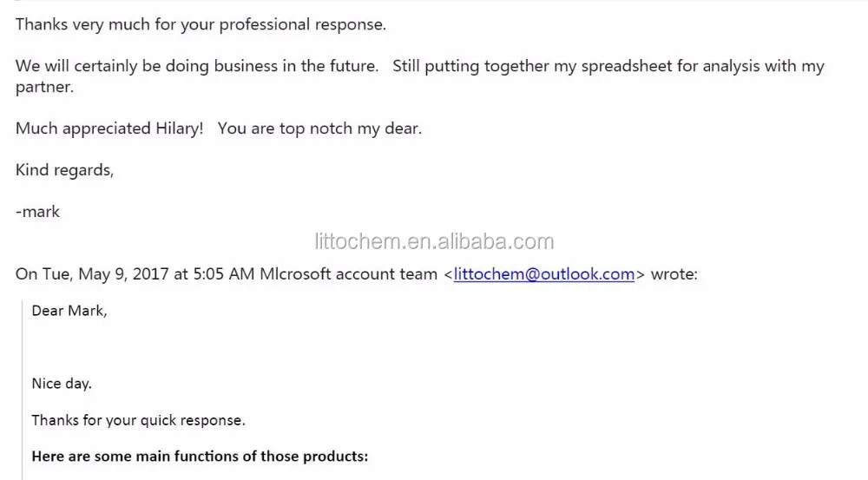This screenshot has height=480, width=868.
Task: Click the 'Nice day.' line in quoted message
Action: [x=62, y=384]
